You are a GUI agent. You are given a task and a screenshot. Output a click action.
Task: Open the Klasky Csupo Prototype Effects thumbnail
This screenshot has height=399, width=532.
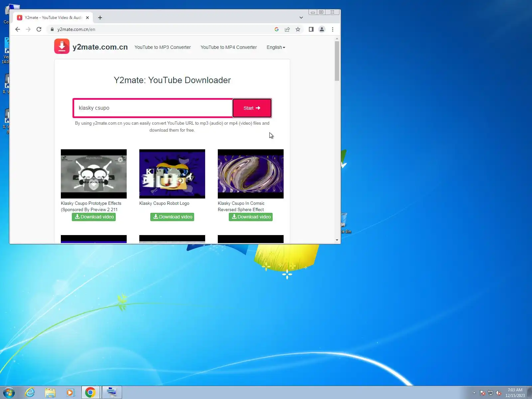point(94,174)
